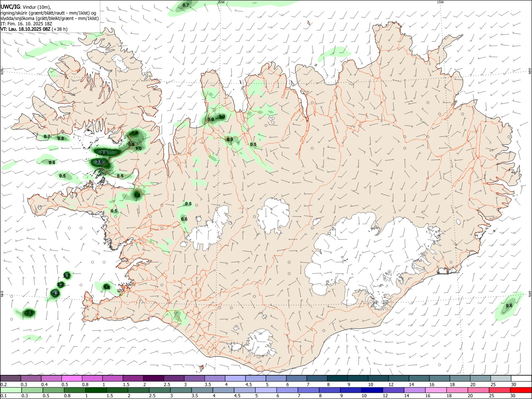
Task: Click the 15W longitude label
Action: [441, 2]
